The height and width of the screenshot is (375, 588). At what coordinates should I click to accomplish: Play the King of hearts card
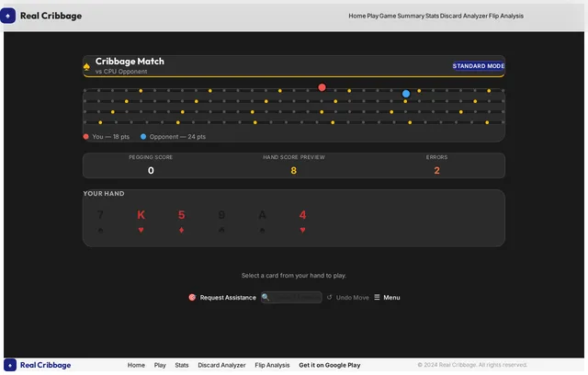point(141,221)
